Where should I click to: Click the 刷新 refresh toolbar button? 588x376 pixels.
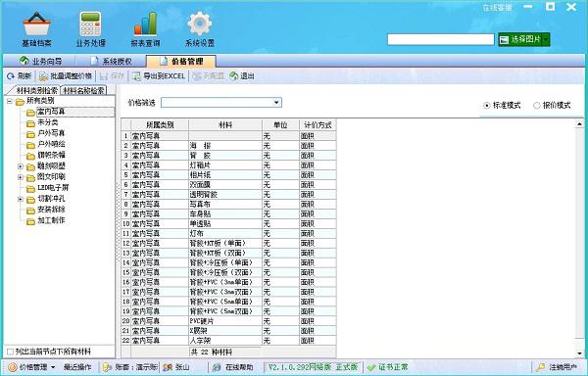(x=20, y=76)
